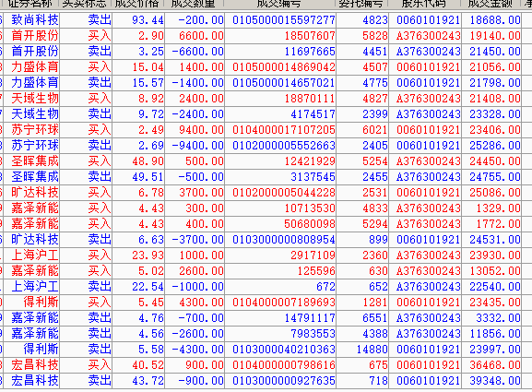Select trade number 0103000000927635
Screen dimensions: 532x392
click(284, 380)
